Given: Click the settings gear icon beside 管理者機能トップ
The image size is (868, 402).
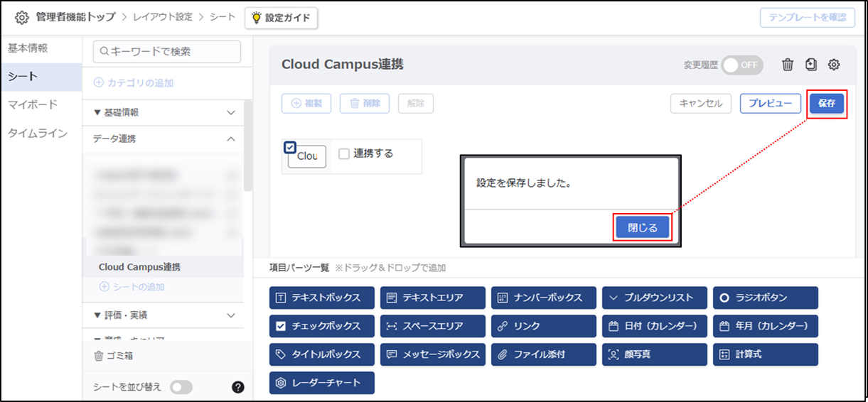Looking at the screenshot, I should click(22, 18).
